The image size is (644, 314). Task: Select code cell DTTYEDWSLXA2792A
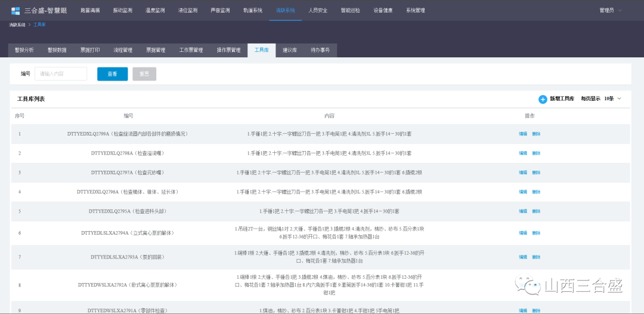pos(129,285)
